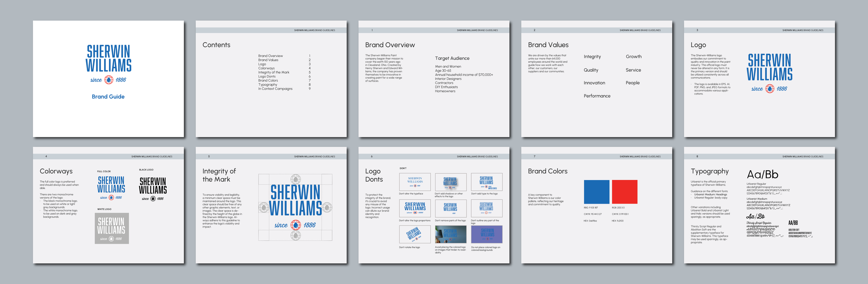Click 'Colorways' in the contents list
The width and height of the screenshot is (868, 284).
(x=266, y=68)
